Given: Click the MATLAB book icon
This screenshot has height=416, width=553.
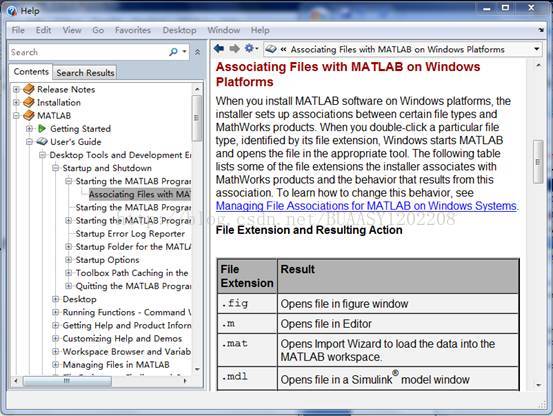Looking at the screenshot, I should 29,115.
